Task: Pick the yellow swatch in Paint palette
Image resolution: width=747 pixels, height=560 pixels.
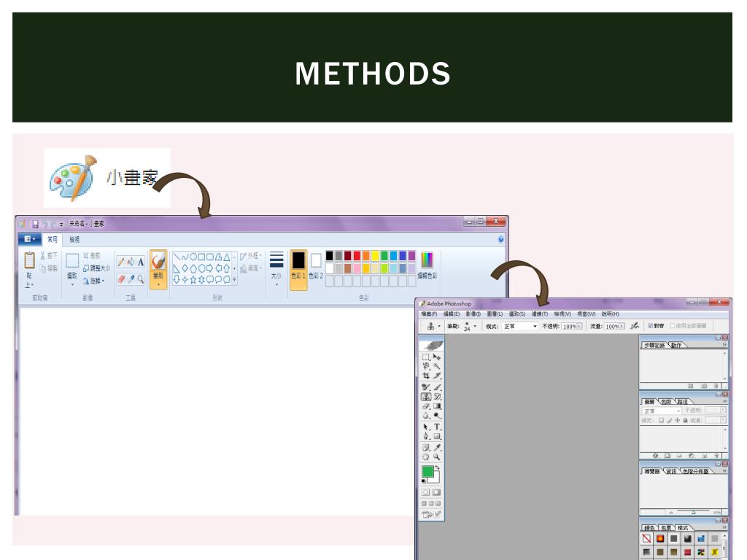Action: 375,256
